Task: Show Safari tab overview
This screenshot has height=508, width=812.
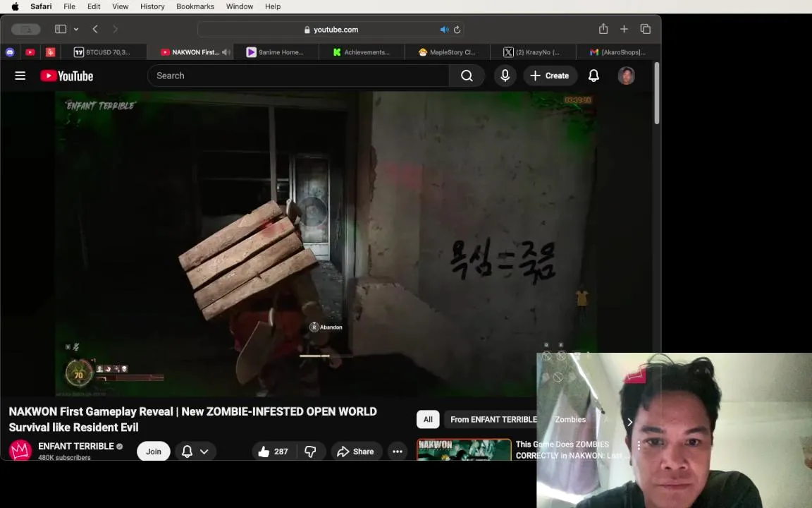Action: [x=645, y=29]
